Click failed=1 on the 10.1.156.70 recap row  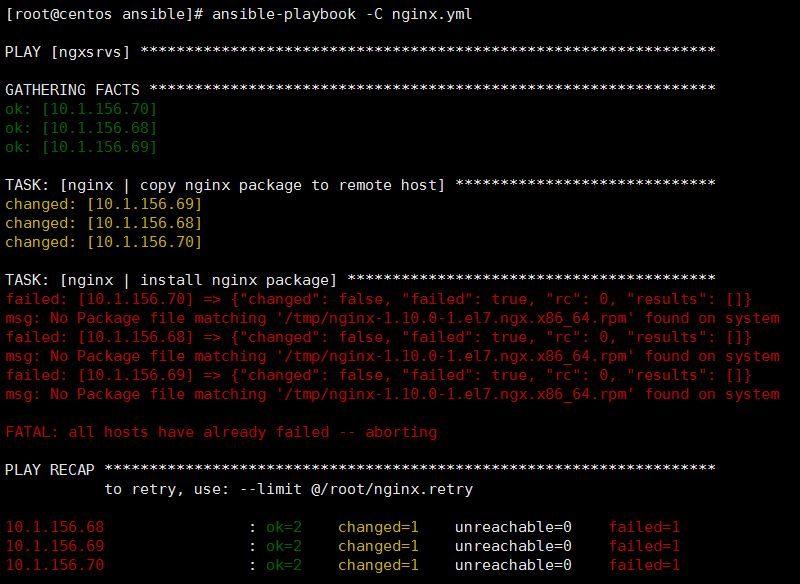pyautogui.click(x=644, y=565)
